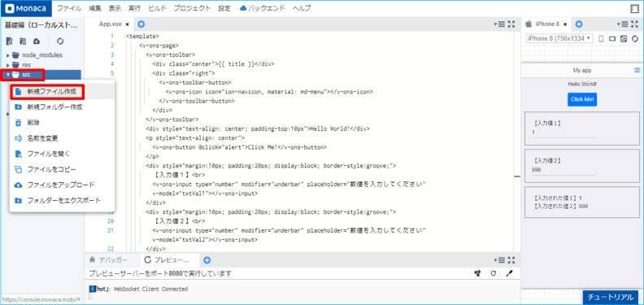Viewport: 644px width, 305px height.
Task: Click the upload icon in project panel toolbar
Action: click(x=37, y=41)
